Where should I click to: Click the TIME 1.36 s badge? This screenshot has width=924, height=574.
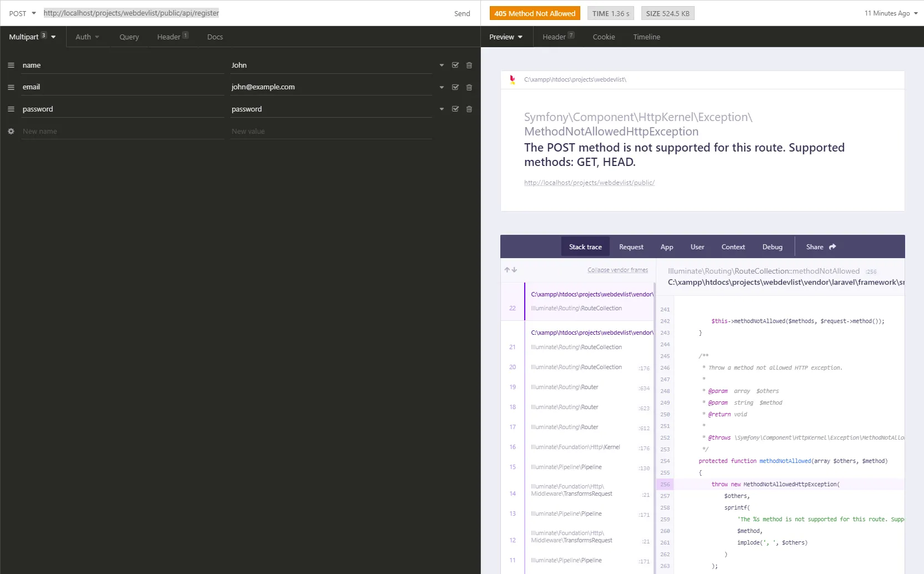click(x=610, y=13)
